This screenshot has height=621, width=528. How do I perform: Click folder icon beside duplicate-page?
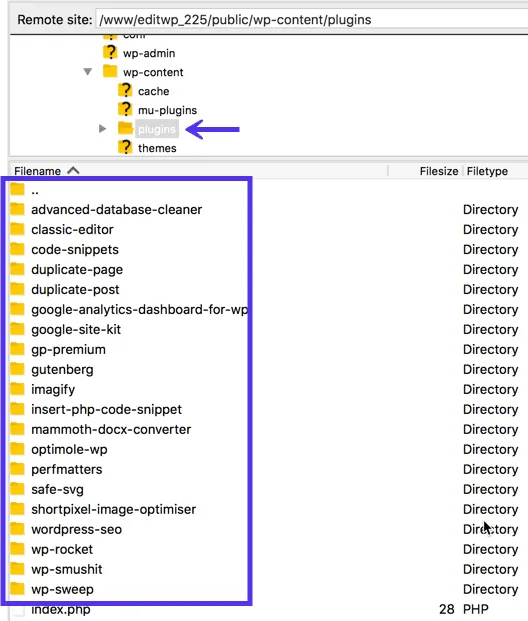tap(17, 269)
